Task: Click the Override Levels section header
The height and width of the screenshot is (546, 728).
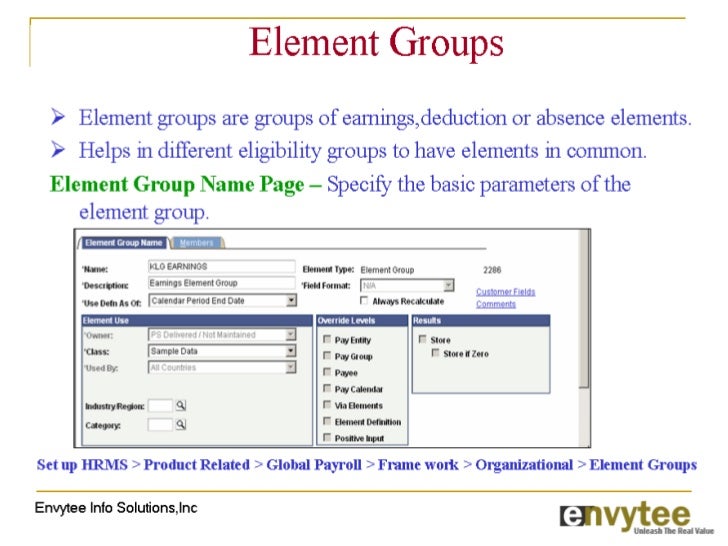Action: (362, 320)
